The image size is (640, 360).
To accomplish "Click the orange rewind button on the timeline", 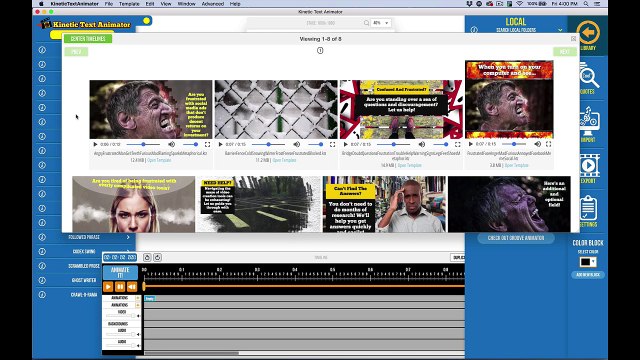I will point(132,287).
